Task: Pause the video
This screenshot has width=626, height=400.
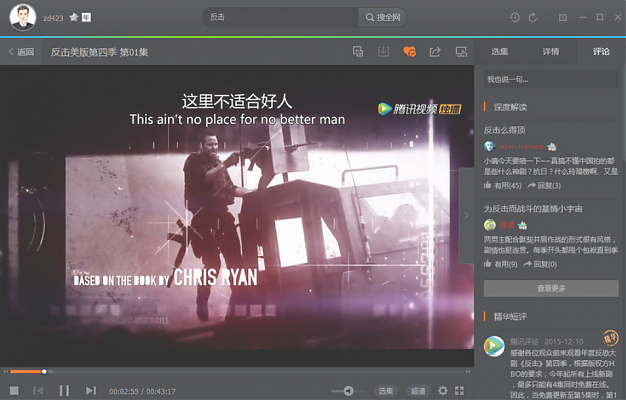Action: click(64, 390)
